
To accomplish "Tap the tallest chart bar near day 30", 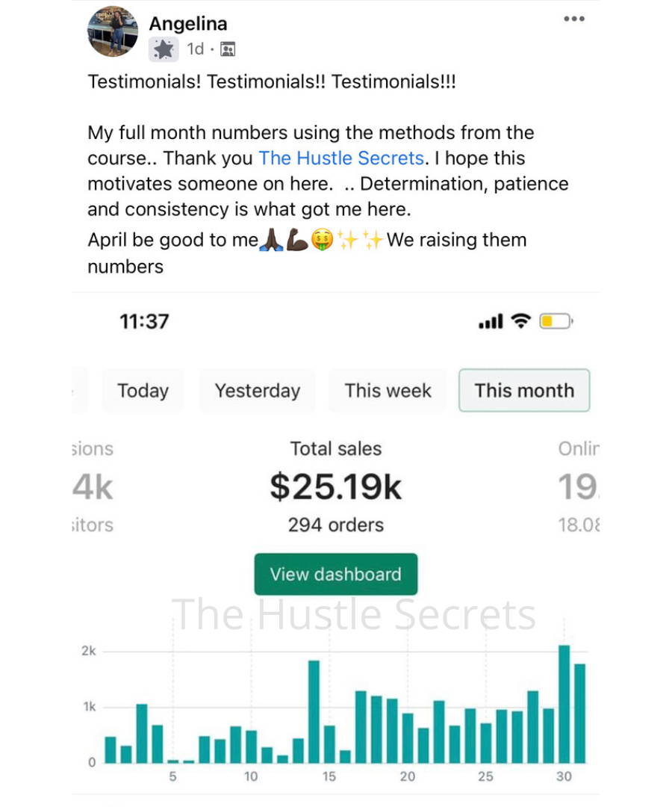I will 564,704.
